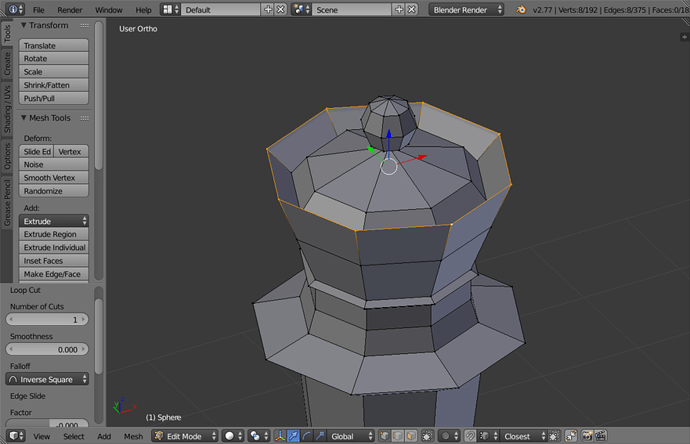The height and width of the screenshot is (444, 690).
Task: Click the Smoothness value slider
Action: point(48,350)
